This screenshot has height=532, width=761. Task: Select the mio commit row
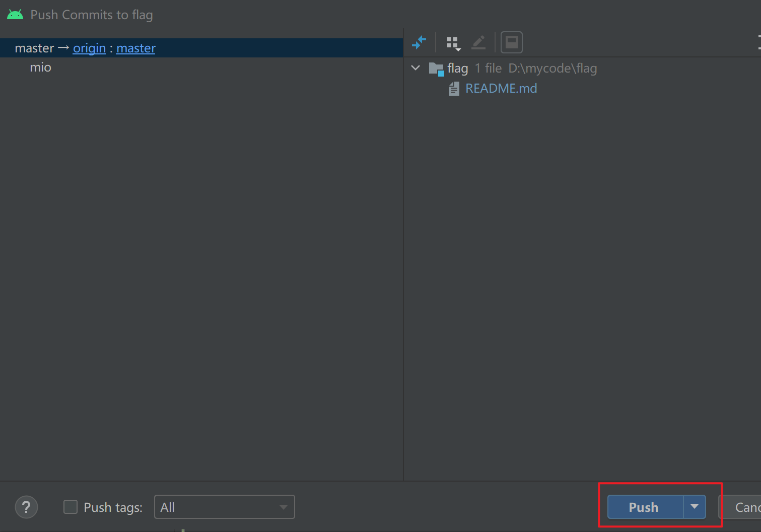[x=201, y=68]
